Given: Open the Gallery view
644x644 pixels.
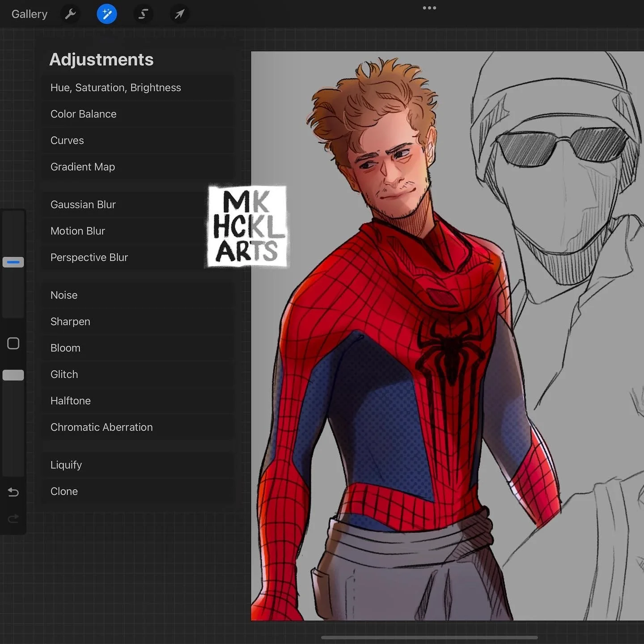Looking at the screenshot, I should (29, 14).
